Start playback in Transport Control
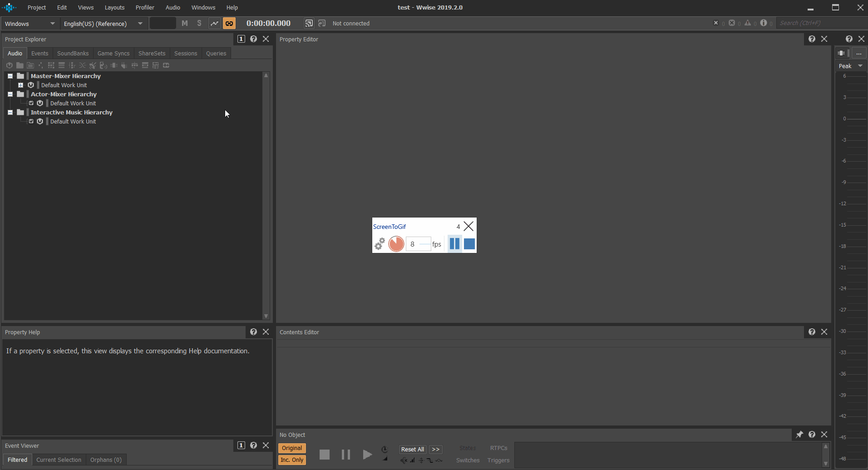The width and height of the screenshot is (868, 470). pyautogui.click(x=367, y=454)
